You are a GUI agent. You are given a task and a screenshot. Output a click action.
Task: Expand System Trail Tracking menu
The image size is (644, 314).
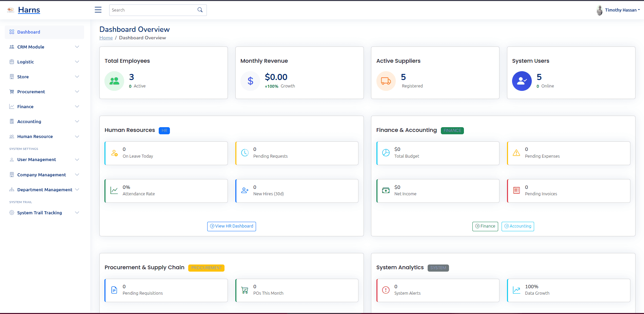[x=44, y=213]
